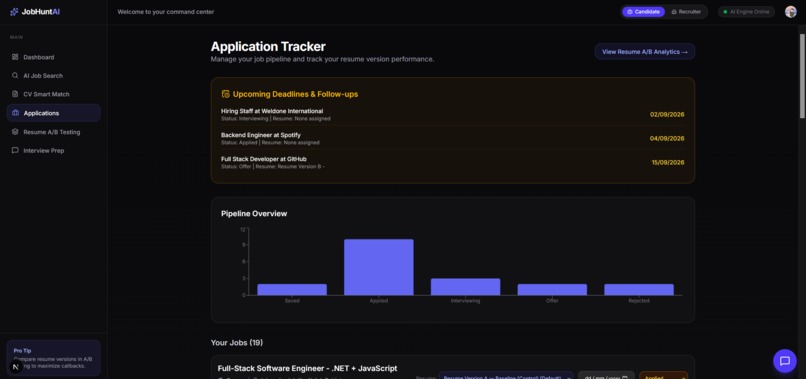Click the Rejected bar in the chart

coord(638,290)
